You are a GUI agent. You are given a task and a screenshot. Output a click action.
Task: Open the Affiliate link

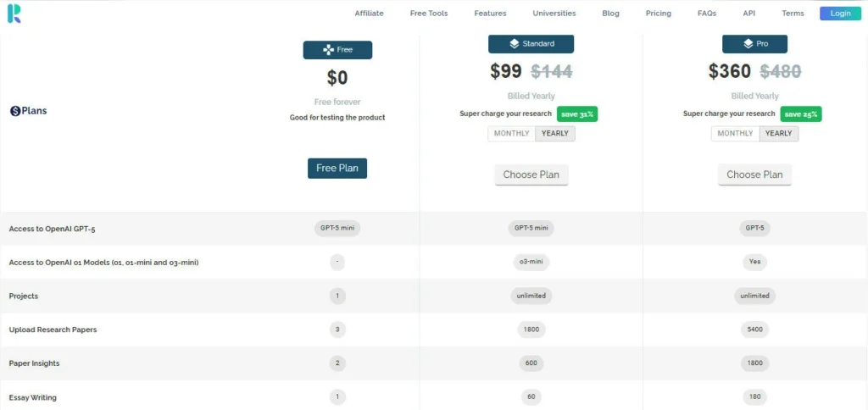[x=369, y=14]
